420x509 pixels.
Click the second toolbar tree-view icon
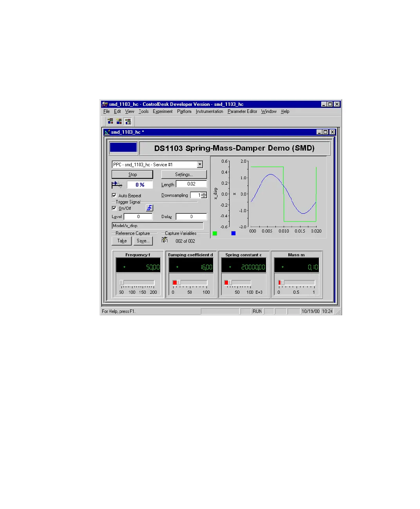(119, 121)
